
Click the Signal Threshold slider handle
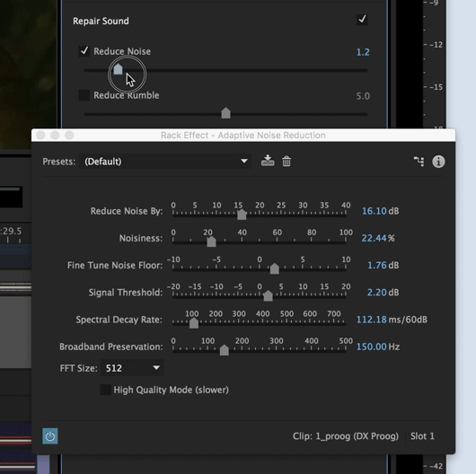[x=268, y=296]
